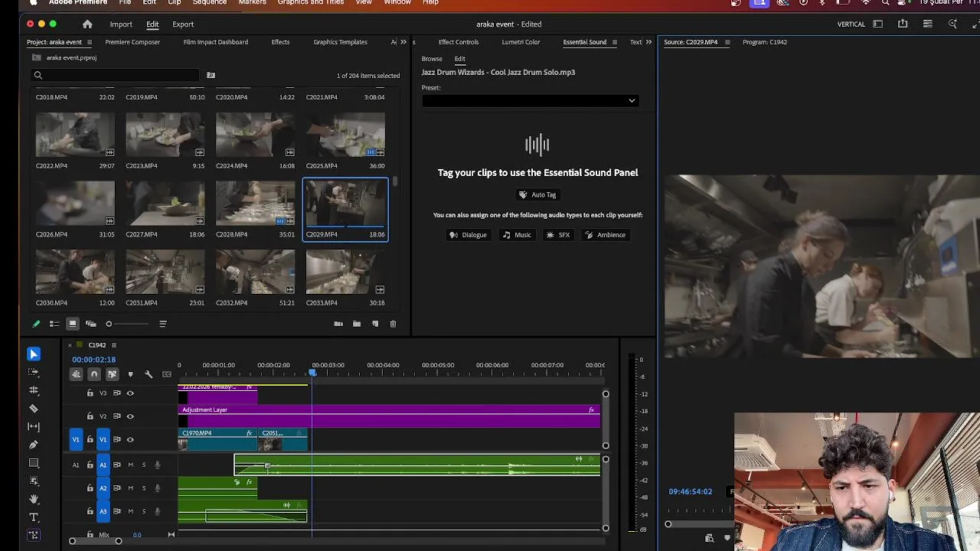Select the Razor tool in the toolbox
Viewport: 980px width, 551px height.
[34, 409]
